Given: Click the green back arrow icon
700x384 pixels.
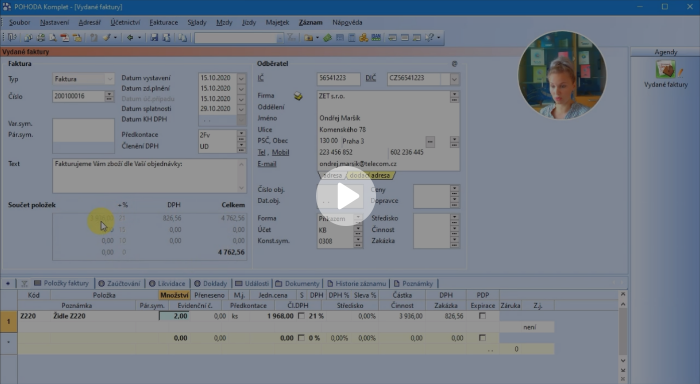Looking at the screenshot, I should coord(130,38).
